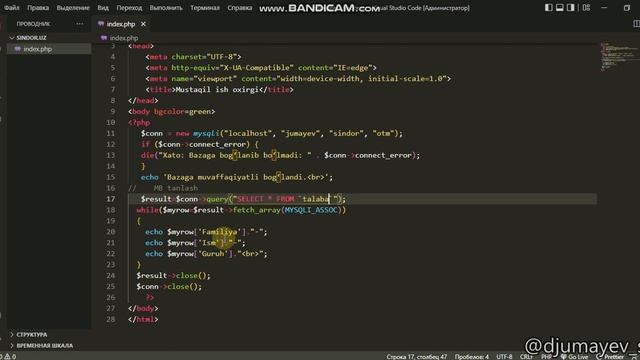Click the if ($conn->connect_error) condition

pos(200,144)
